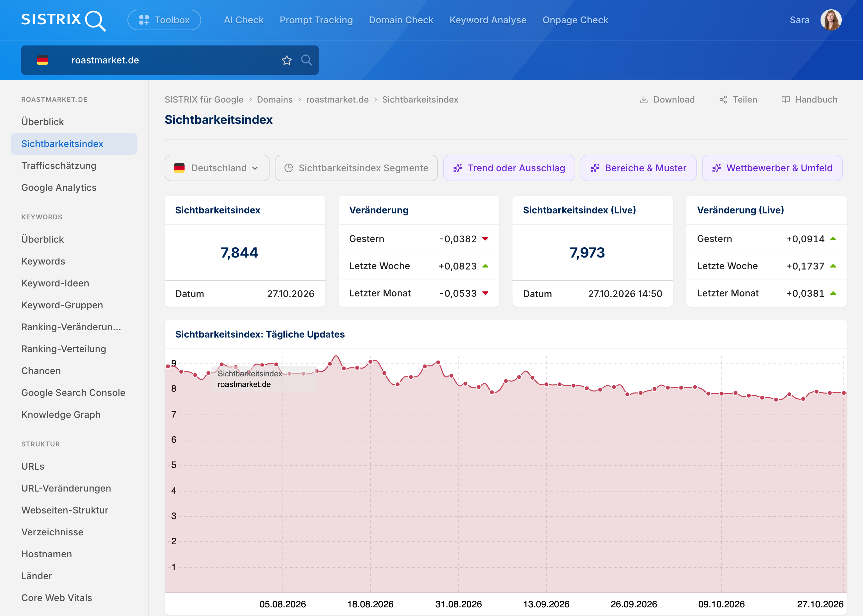863x616 pixels.
Task: Click the Sichtbarkeitsindex value 7,844
Action: (x=239, y=253)
